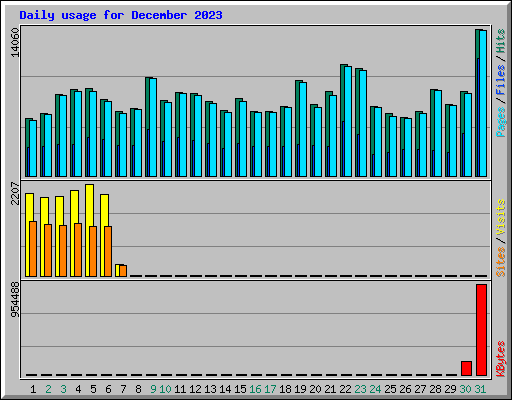Viewport: 512px width, 400px height.
Task: Click day label 11 on the x-axis
Action: [x=180, y=389]
